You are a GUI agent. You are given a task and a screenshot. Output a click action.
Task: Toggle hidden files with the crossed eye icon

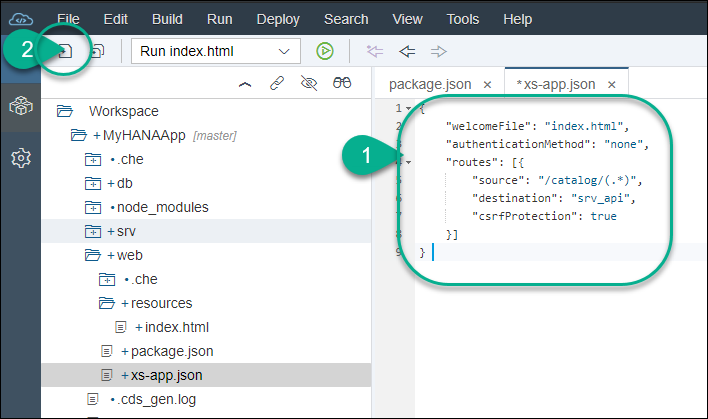pyautogui.click(x=309, y=83)
